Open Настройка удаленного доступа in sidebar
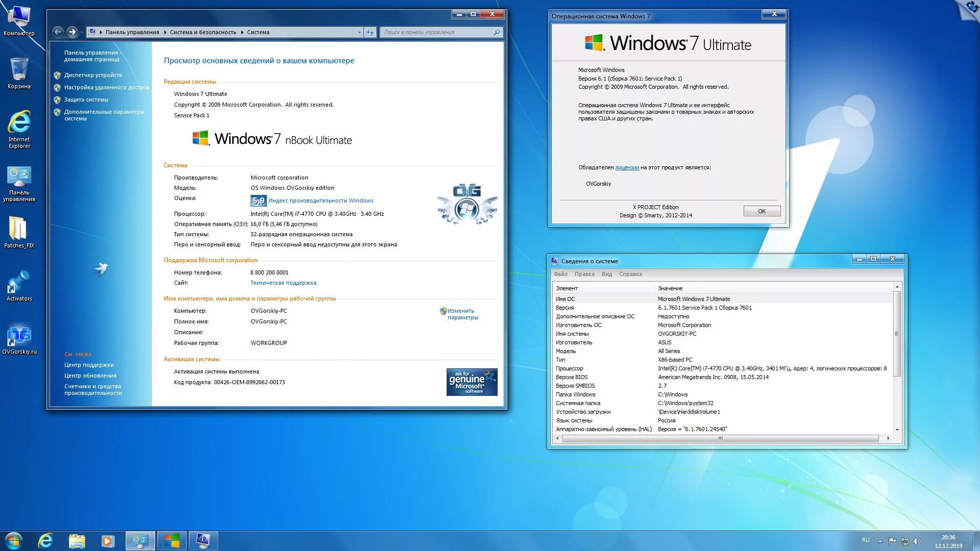Screen dimensions: 980x551 [107, 87]
